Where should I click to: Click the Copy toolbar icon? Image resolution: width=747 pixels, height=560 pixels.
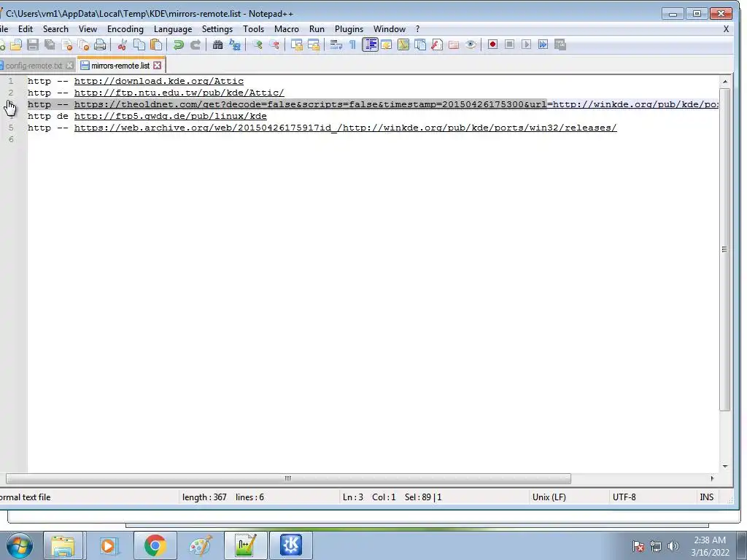coord(139,44)
